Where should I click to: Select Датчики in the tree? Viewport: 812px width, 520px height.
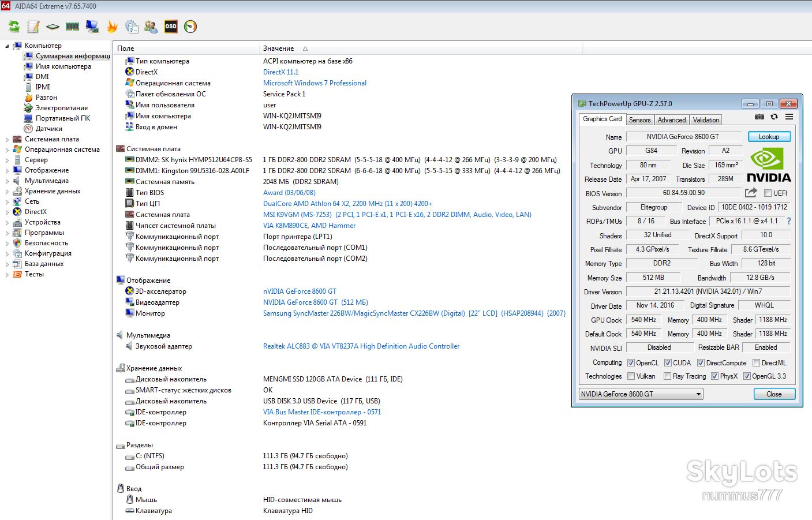click(x=49, y=129)
